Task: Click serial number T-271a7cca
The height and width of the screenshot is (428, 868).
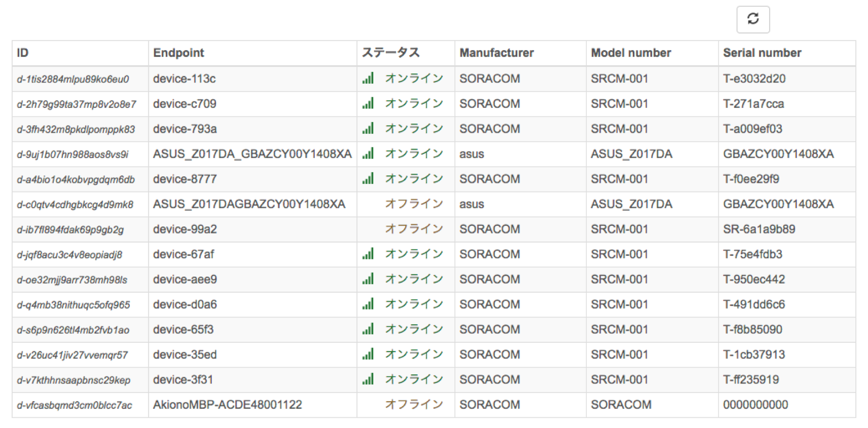Action: point(753,104)
